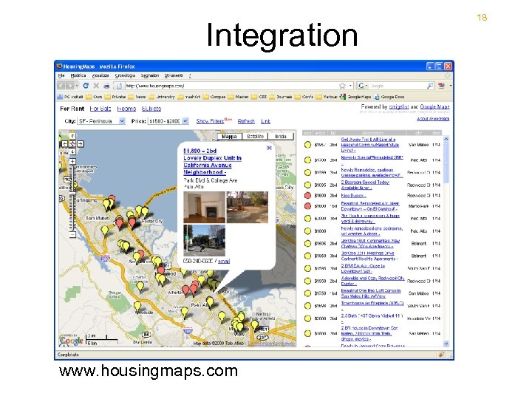
Task: Close the listing info popup
Action: pos(269,148)
